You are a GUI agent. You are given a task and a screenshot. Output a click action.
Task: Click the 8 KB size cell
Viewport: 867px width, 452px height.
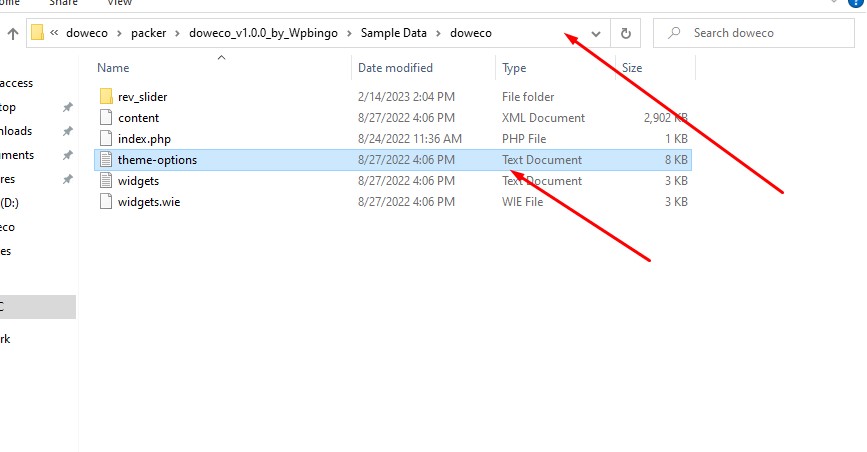pos(676,160)
